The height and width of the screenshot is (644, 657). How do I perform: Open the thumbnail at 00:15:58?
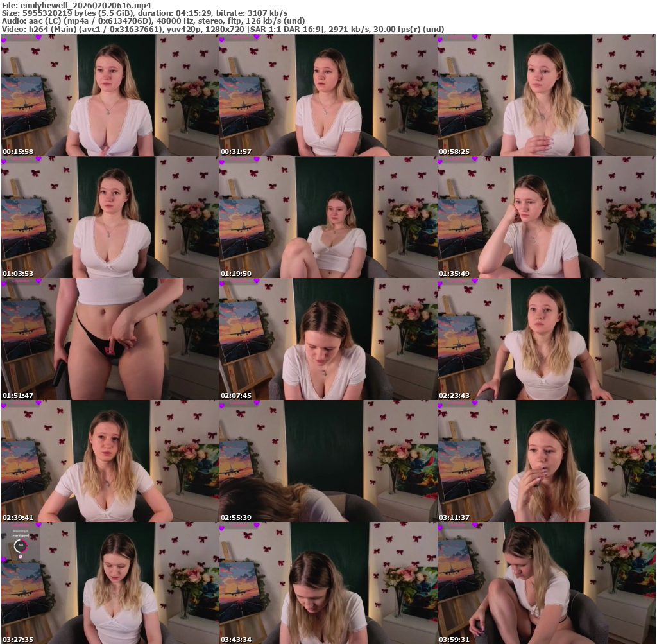point(110,95)
